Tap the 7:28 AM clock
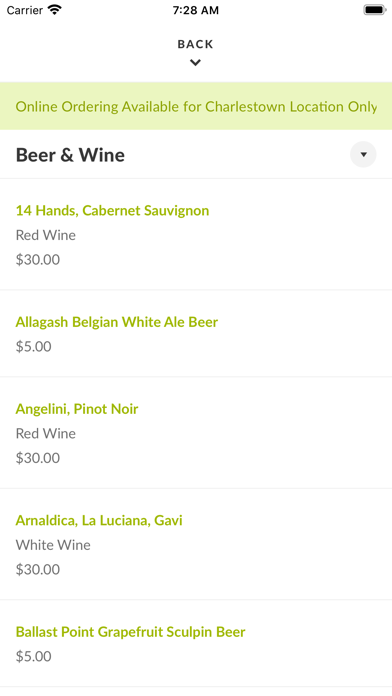 [x=196, y=10]
